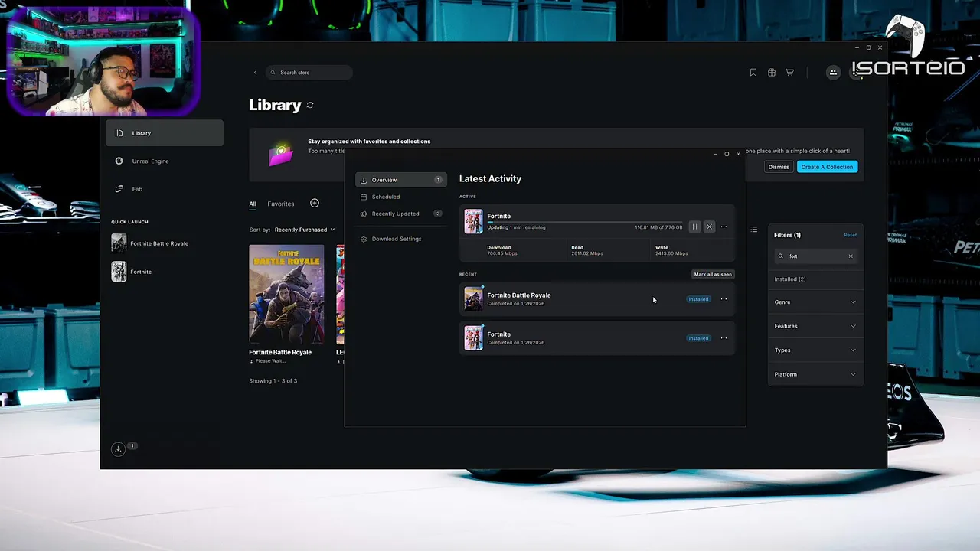
Task: Expand the Platform filter
Action: [x=815, y=374]
